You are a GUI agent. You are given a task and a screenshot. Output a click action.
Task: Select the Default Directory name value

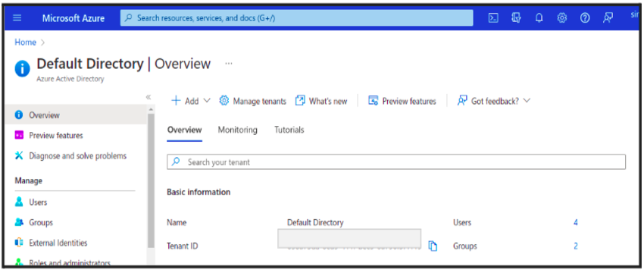315,222
